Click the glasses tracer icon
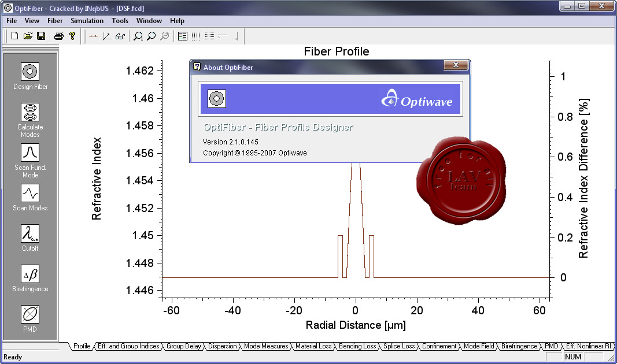Screen dimensions: 617x364 point(120,36)
